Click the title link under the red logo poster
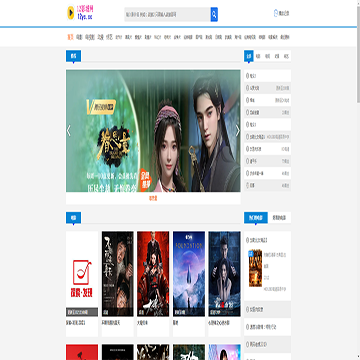Viewport: 360px width, 360px height. [x=76, y=323]
